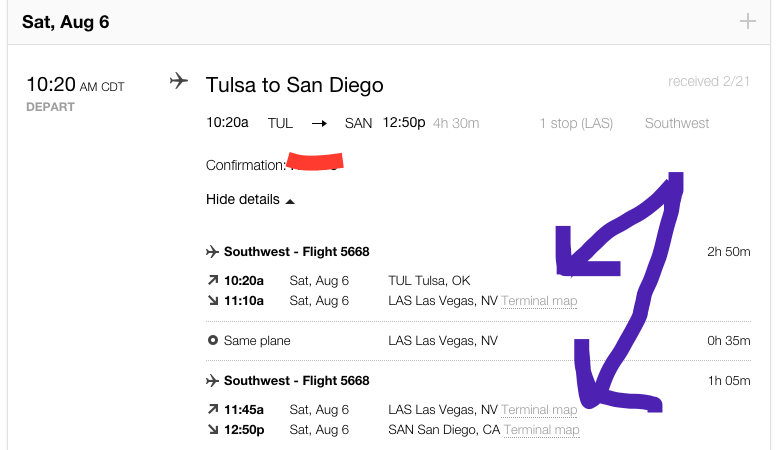The height and width of the screenshot is (450, 777).
Task: Click the arrival arrow icon beside 11:10a
Action: coord(212,300)
